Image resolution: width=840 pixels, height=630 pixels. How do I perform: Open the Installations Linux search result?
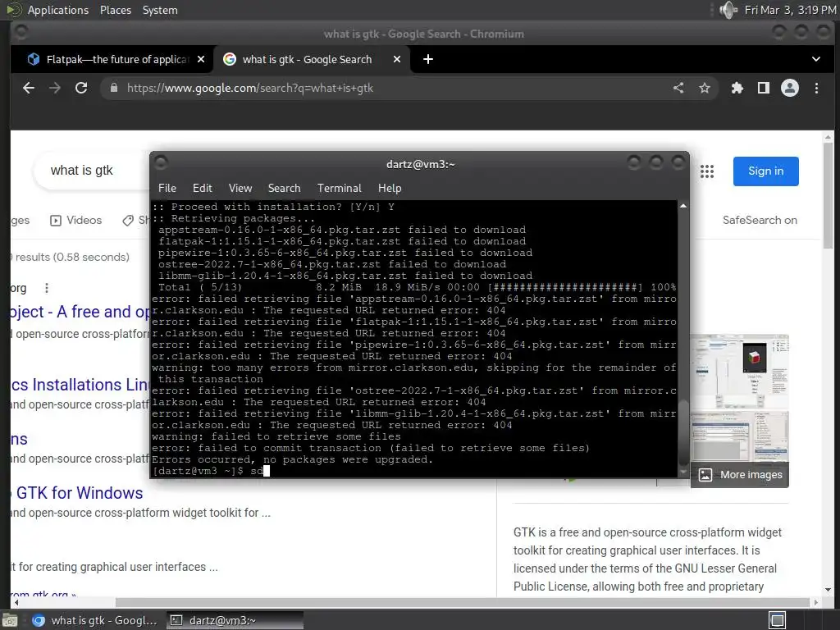click(x=80, y=385)
